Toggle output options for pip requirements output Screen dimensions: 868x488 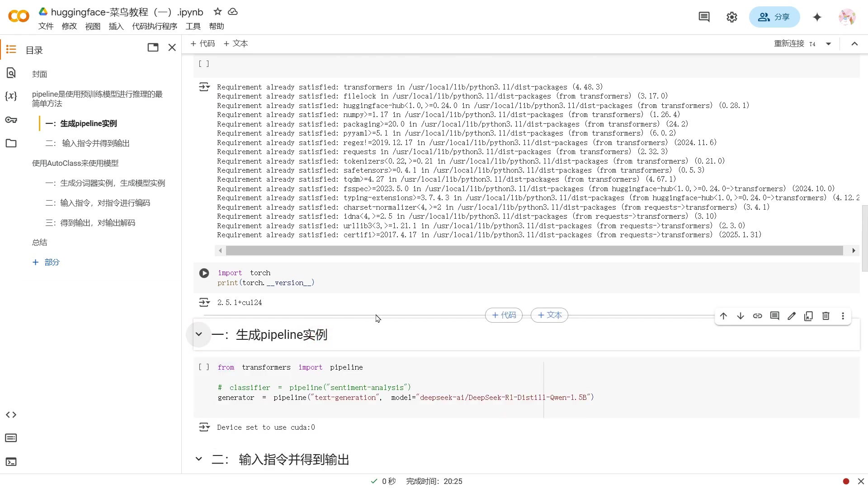coord(204,87)
